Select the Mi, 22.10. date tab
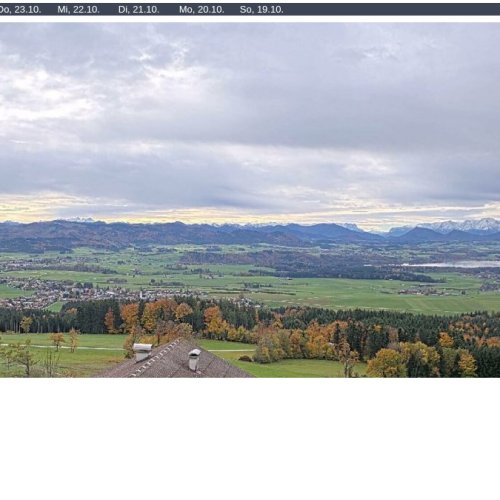 click(x=78, y=10)
